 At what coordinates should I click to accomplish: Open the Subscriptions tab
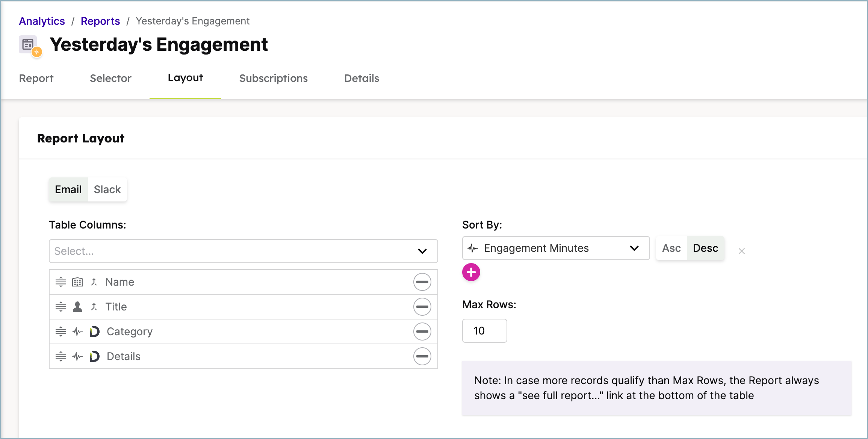click(274, 78)
